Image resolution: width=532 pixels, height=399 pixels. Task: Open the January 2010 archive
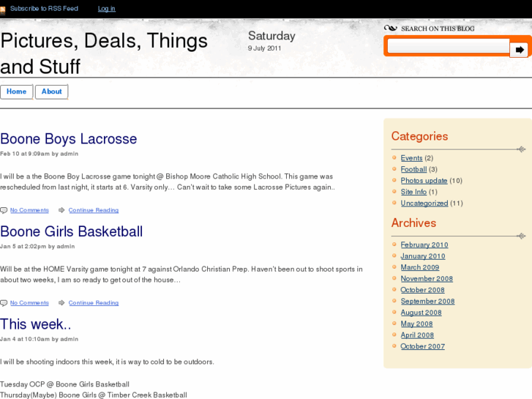pyautogui.click(x=423, y=256)
